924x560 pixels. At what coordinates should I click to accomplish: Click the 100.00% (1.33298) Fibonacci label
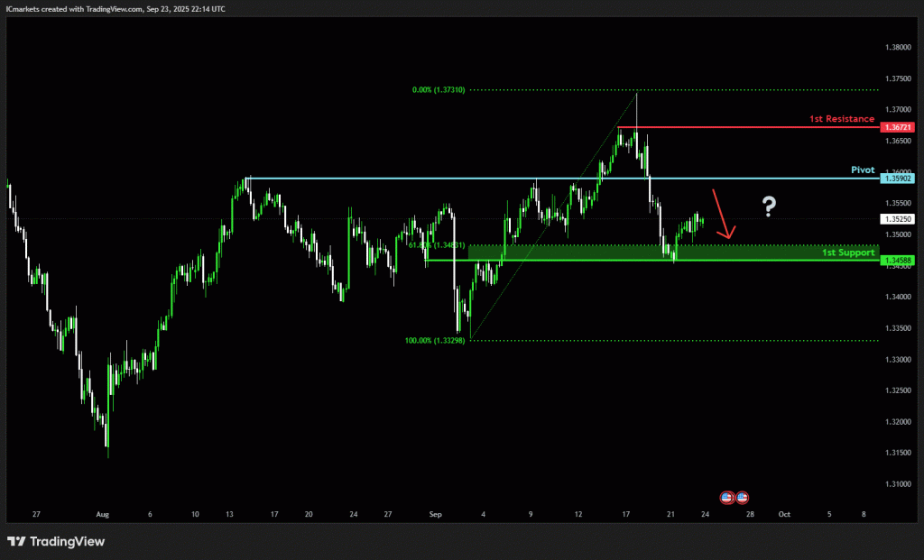tap(435, 341)
